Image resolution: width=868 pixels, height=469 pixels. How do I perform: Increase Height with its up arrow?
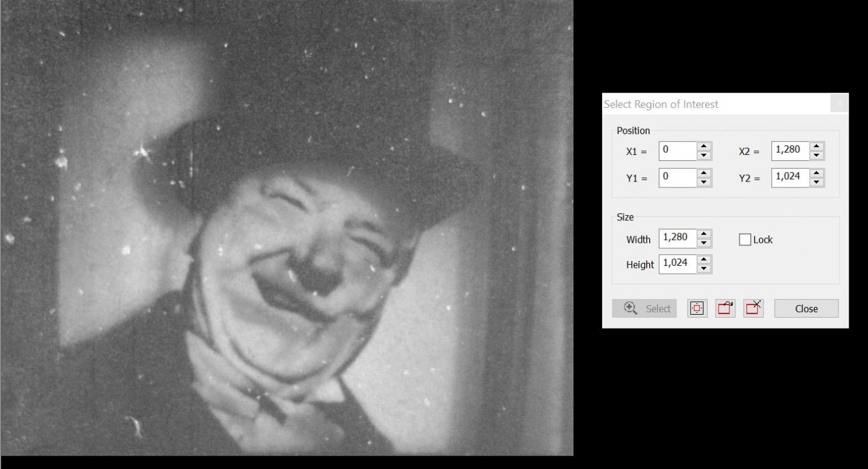(704, 259)
